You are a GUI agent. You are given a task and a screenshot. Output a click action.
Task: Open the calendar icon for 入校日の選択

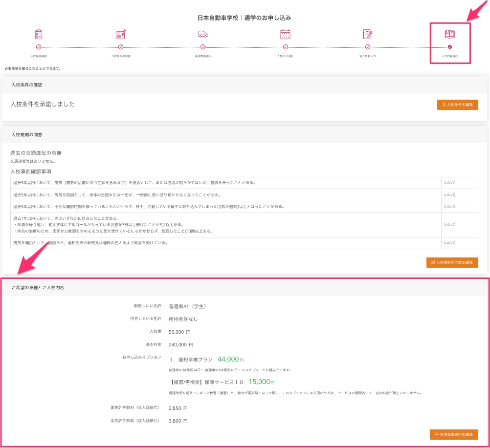[285, 34]
